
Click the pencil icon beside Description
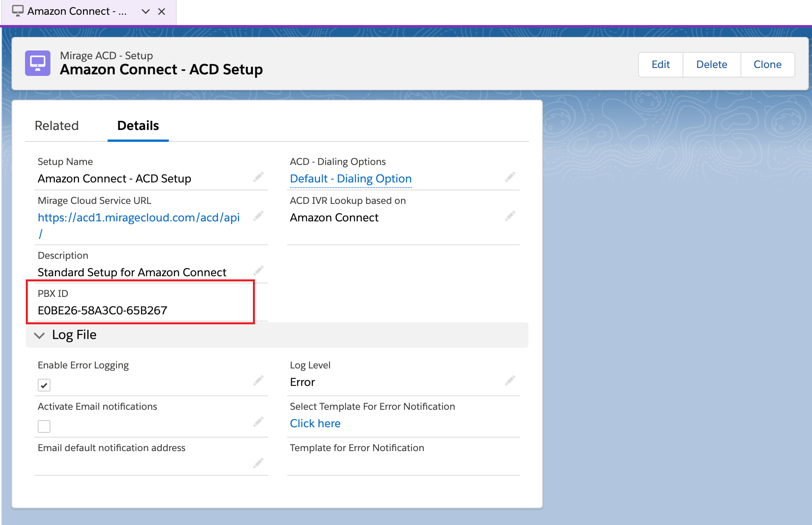(x=258, y=271)
